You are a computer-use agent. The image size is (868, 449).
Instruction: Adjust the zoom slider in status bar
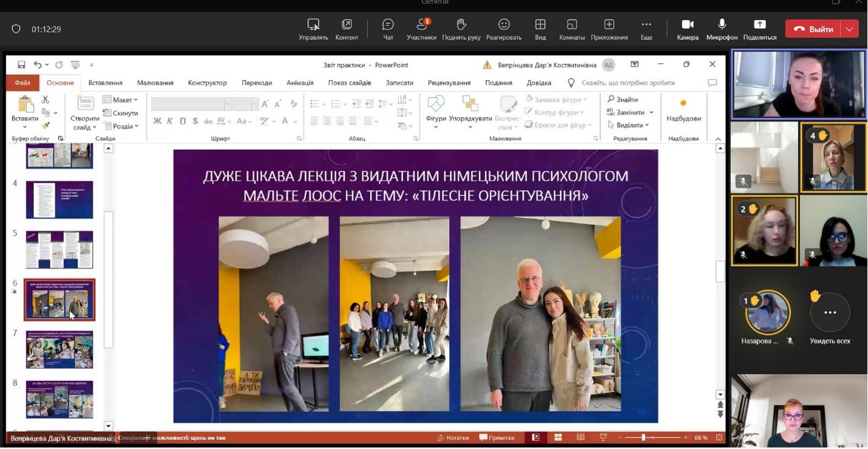click(643, 437)
